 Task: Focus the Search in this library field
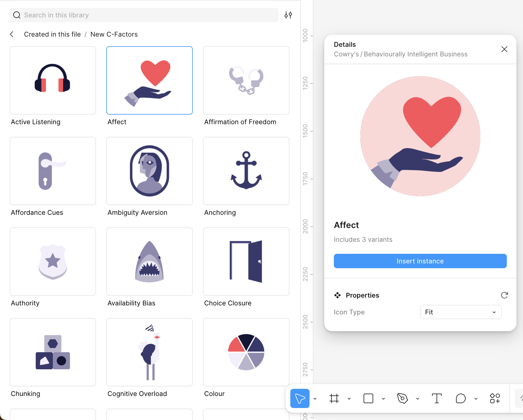click(x=144, y=15)
